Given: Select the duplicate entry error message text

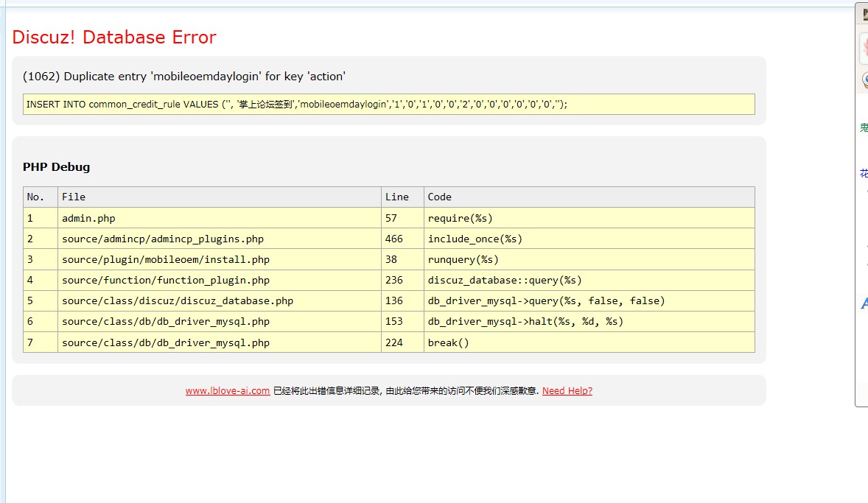Looking at the screenshot, I should (183, 77).
